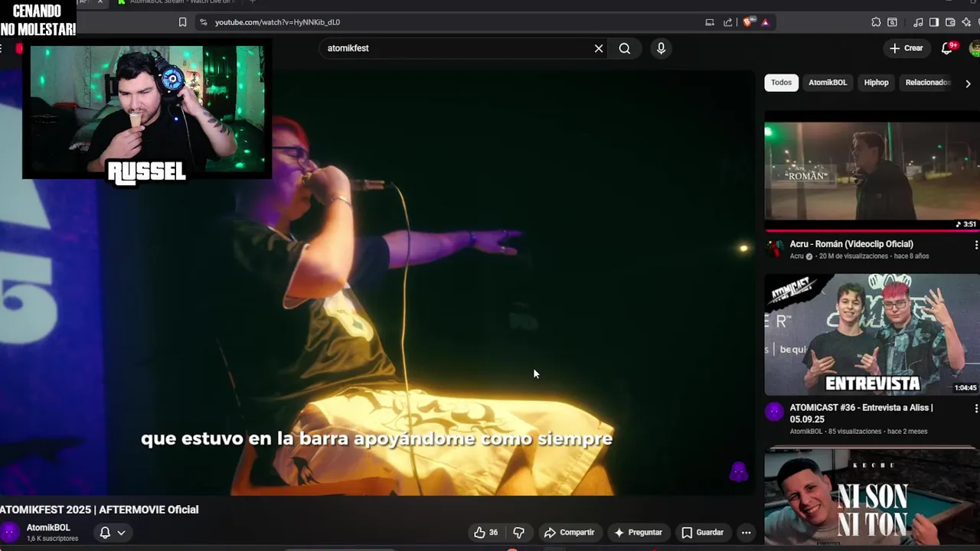
Task: Click the AtomikFest aftermovie video player
Action: (377, 283)
